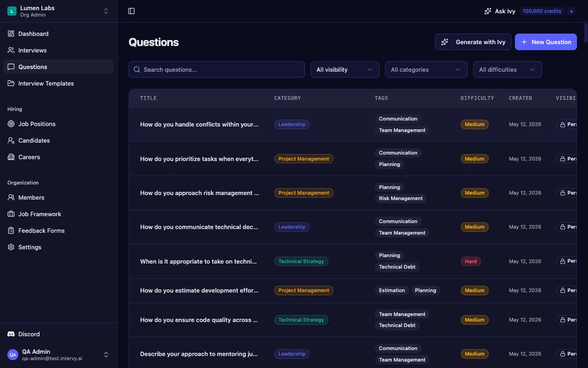This screenshot has height=368, width=588.
Task: Click the CREATED column header
Action: point(520,98)
